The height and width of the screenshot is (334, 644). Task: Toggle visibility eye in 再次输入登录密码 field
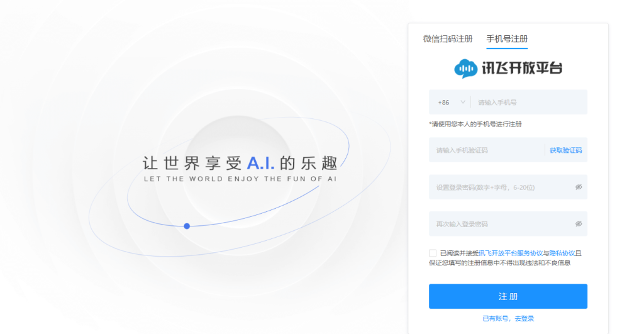(579, 224)
